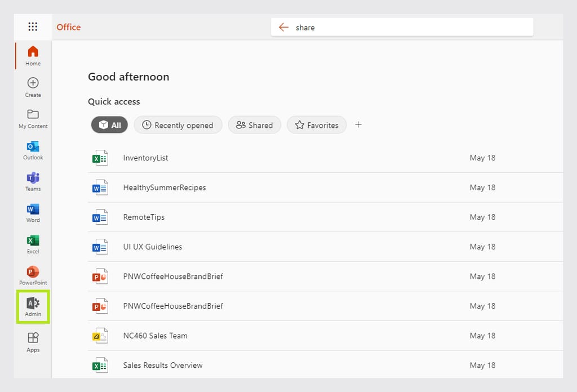Click the RemoteTips Word file icon
Screen dimensions: 577x392
[x=100, y=217]
